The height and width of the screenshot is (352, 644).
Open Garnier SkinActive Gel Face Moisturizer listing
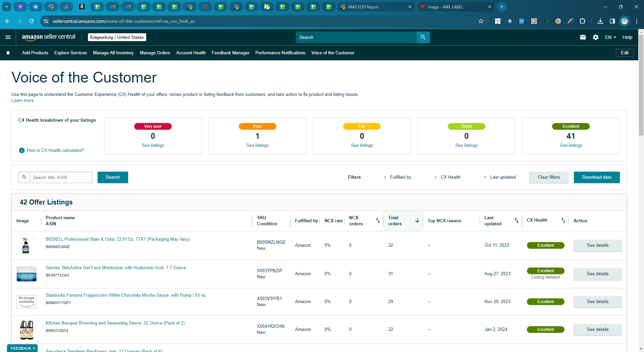tap(116, 268)
